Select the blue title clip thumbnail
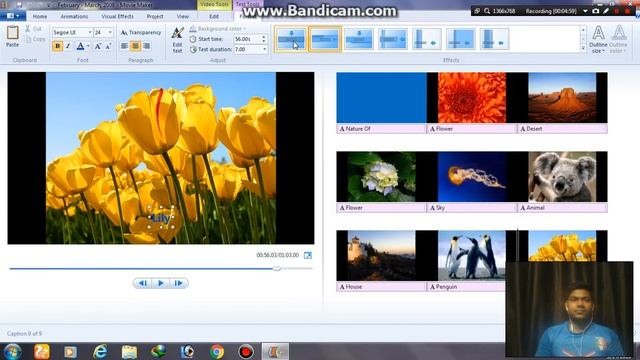 381,98
